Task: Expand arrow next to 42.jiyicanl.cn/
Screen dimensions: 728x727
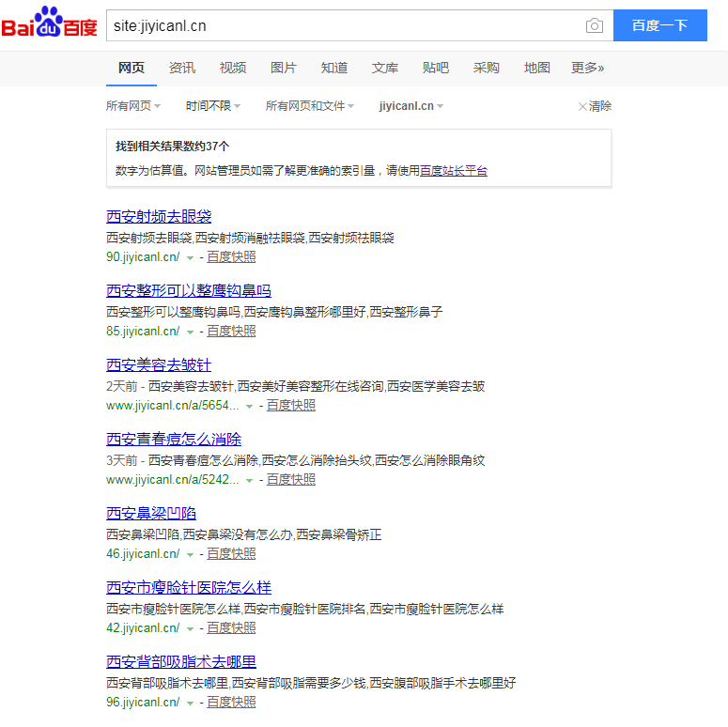Action: pyautogui.click(x=190, y=629)
